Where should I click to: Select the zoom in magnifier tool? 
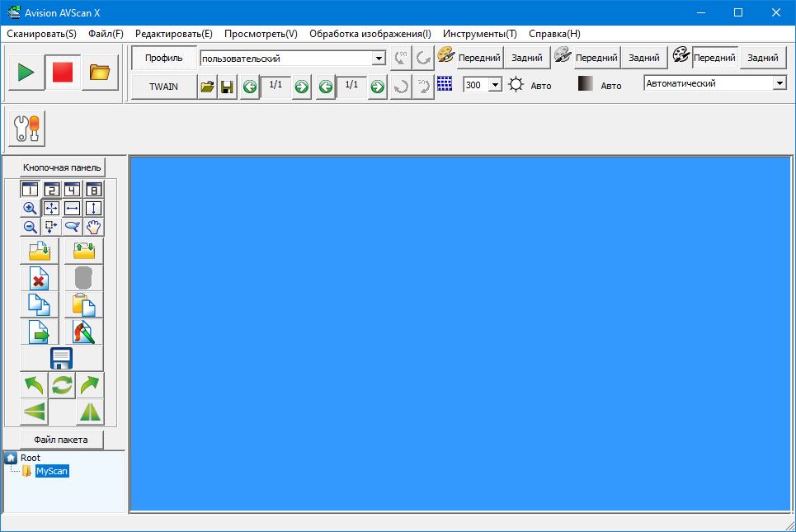click(x=30, y=208)
